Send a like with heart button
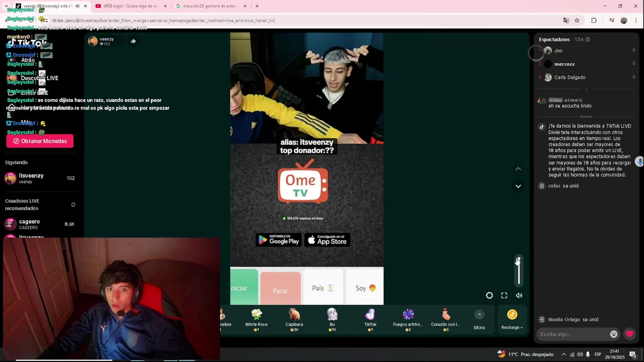Screen dimensions: 644x362 (629, 334)
